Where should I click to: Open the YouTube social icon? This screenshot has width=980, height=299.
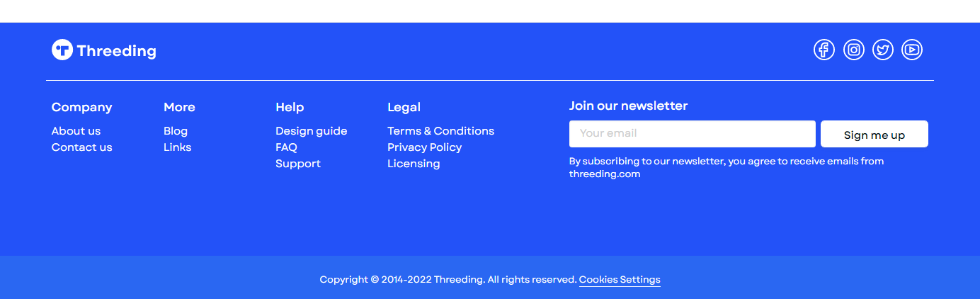point(912,50)
